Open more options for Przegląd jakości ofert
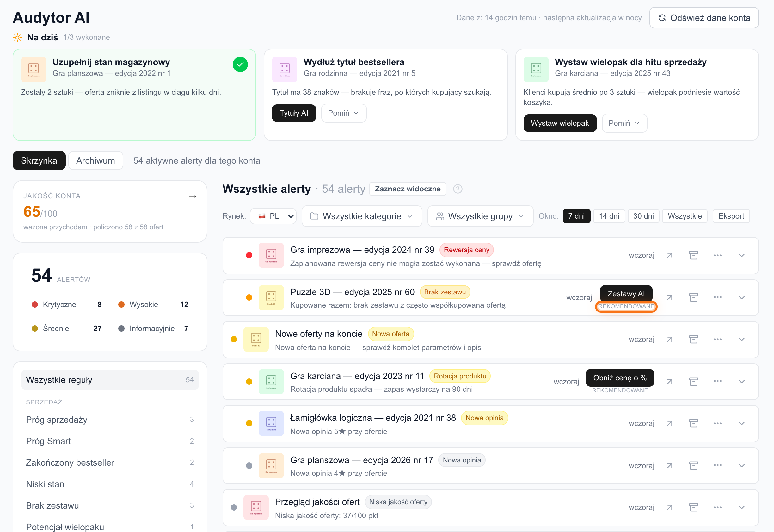 click(718, 507)
